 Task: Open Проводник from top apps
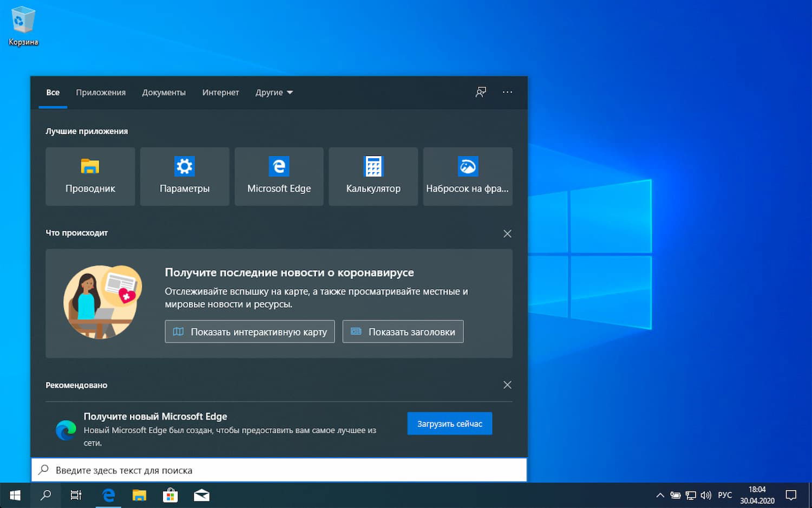tap(90, 176)
